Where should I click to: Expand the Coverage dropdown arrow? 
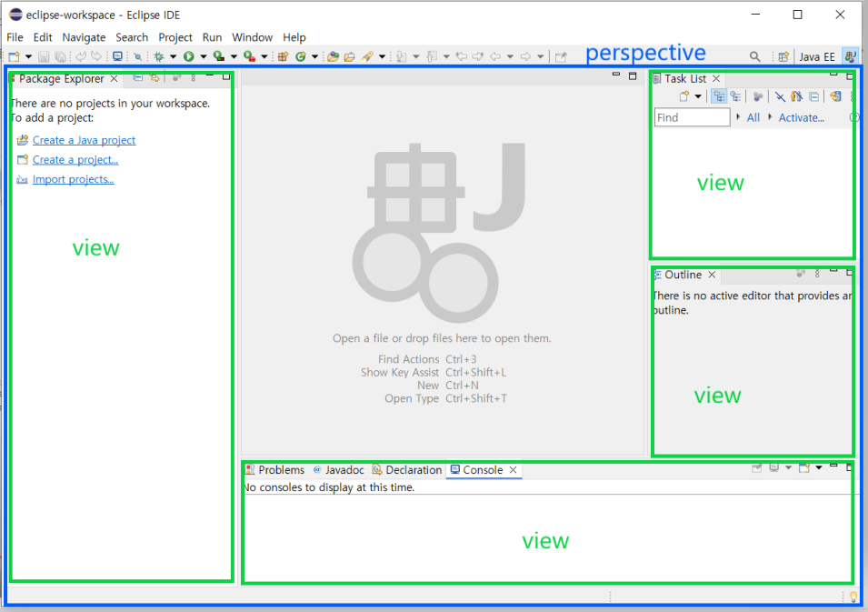(x=234, y=56)
